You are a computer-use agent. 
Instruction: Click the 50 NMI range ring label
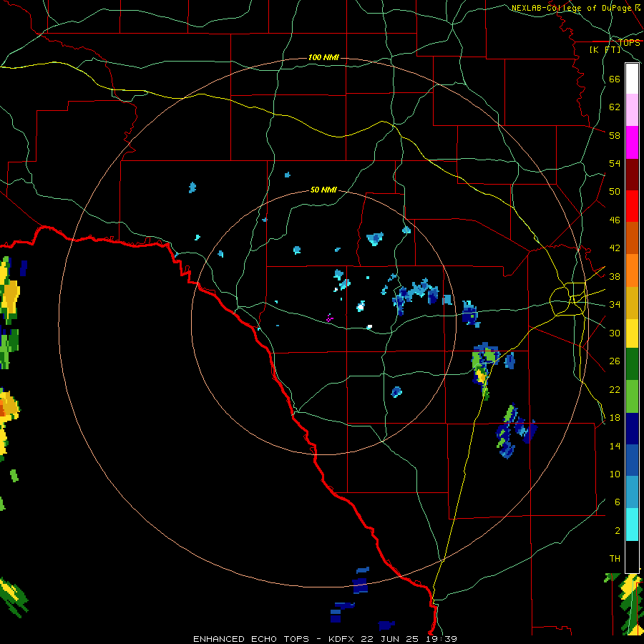click(323, 190)
